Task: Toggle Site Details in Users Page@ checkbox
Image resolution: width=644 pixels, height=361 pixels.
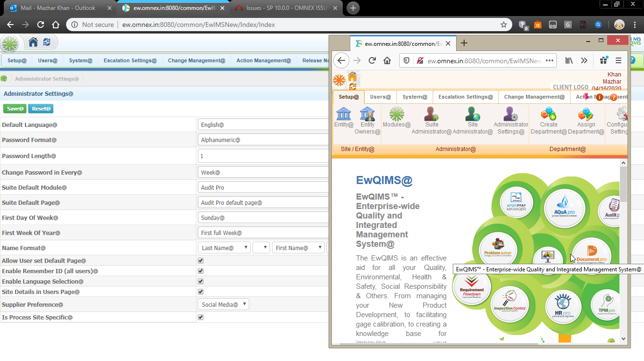Action: [201, 292]
